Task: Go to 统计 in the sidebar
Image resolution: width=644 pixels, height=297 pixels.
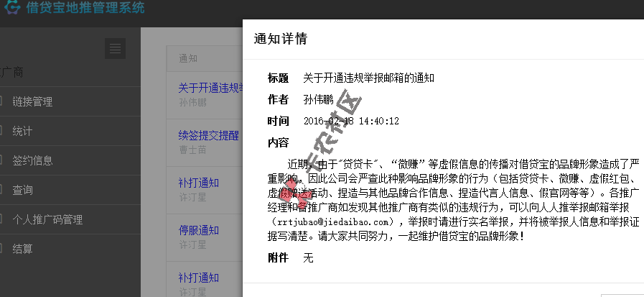Action: 22,131
